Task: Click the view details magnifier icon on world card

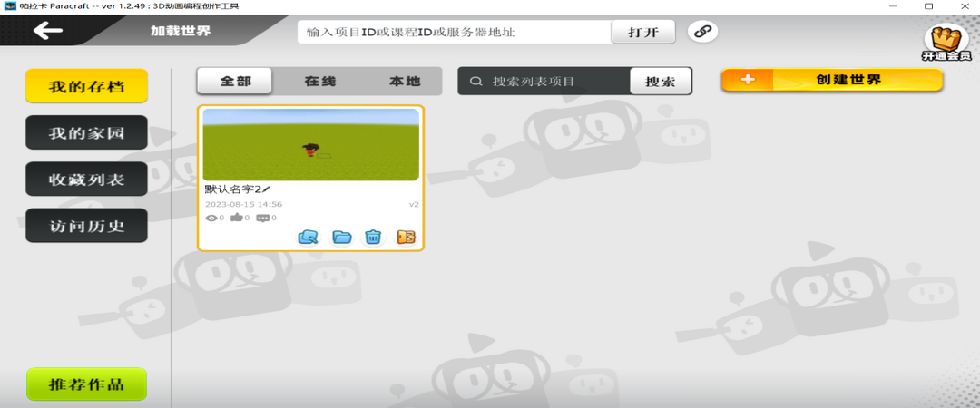Action: click(x=309, y=237)
